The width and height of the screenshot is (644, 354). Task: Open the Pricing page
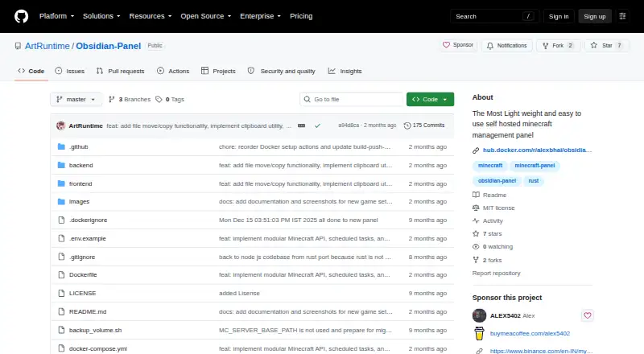[x=301, y=16]
